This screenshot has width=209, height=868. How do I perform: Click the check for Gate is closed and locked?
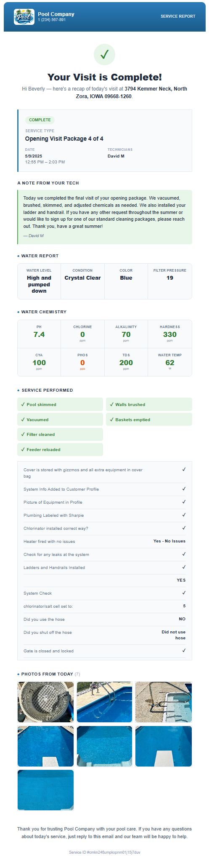coord(184,651)
